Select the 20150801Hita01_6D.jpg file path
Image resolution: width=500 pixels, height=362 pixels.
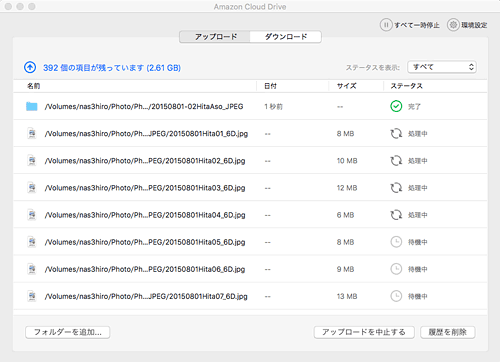pyautogui.click(x=146, y=134)
